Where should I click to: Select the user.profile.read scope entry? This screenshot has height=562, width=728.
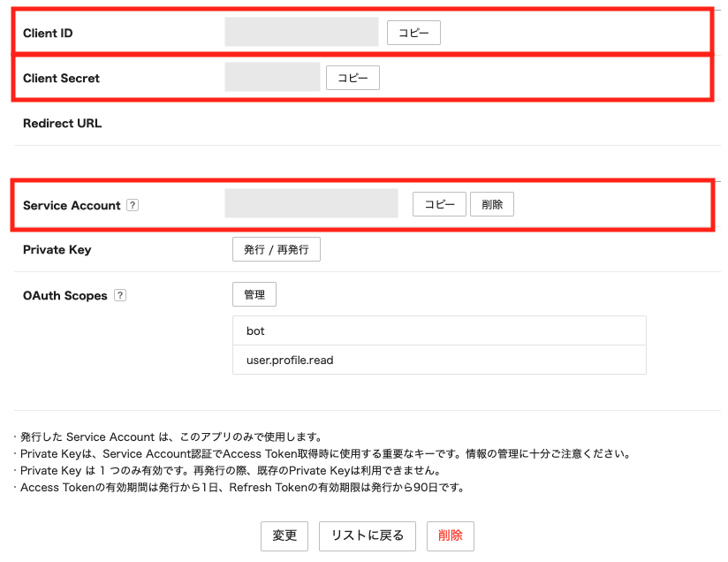click(x=439, y=360)
